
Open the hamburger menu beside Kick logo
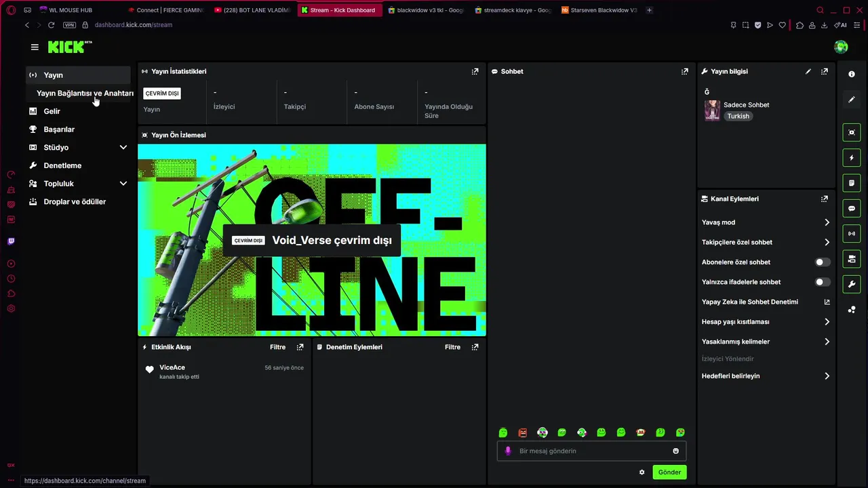35,47
